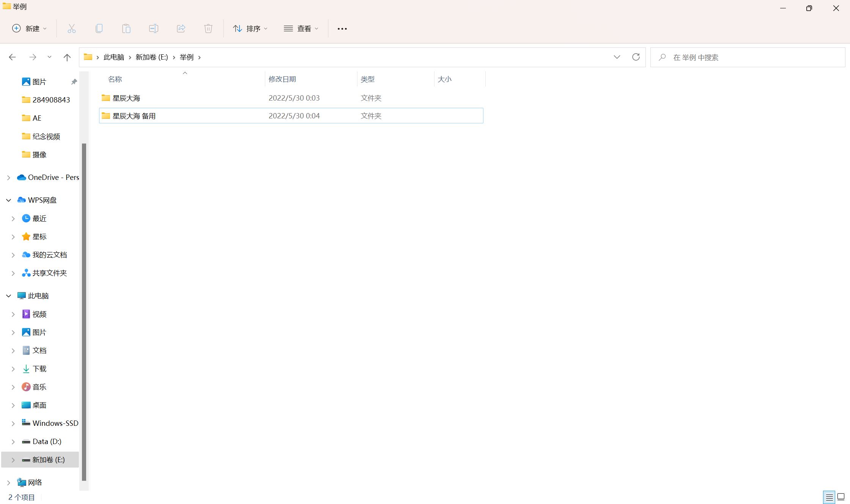Open 视频 under 此电脑
The width and height of the screenshot is (850, 504).
(34, 314)
